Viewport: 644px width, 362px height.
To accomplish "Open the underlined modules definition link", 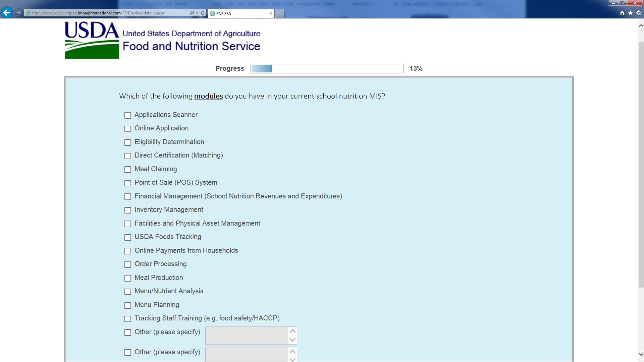I will coord(208,96).
